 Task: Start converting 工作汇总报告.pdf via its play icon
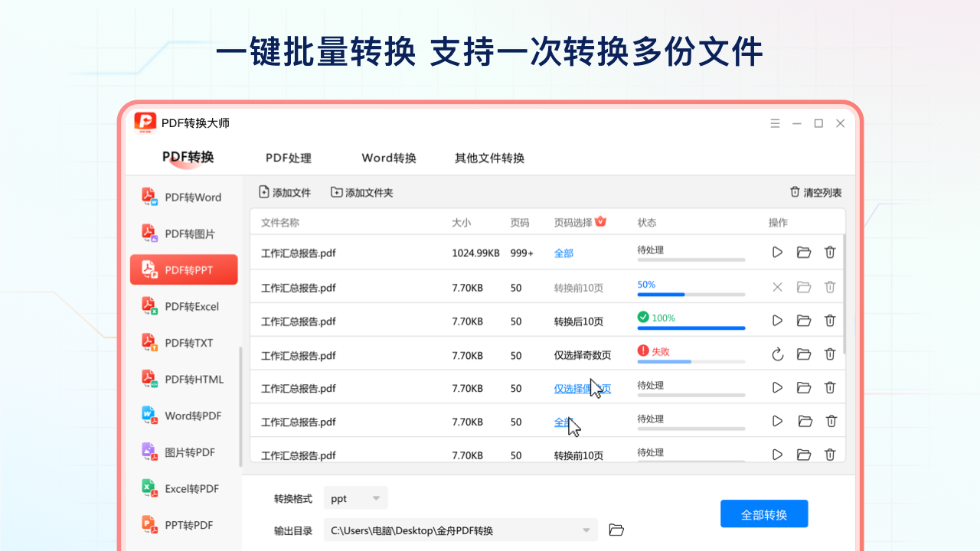[777, 252]
